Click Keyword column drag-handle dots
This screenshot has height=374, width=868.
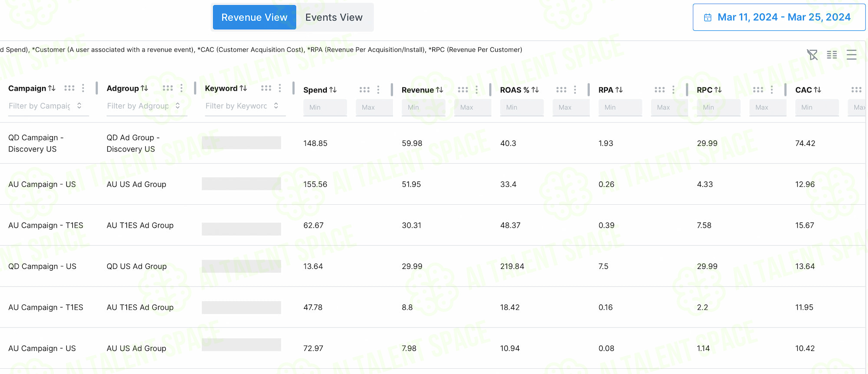[266, 88]
